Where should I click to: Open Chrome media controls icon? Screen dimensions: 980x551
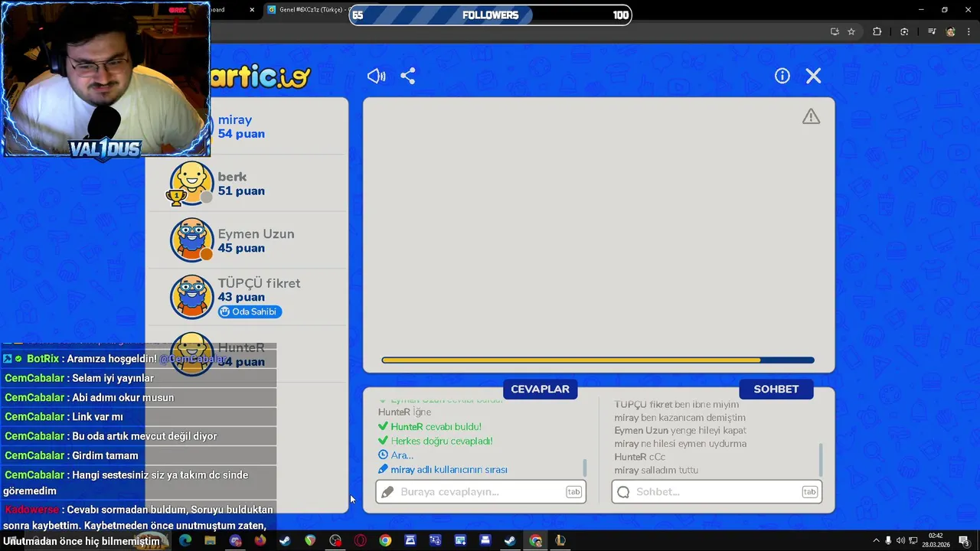tap(932, 31)
